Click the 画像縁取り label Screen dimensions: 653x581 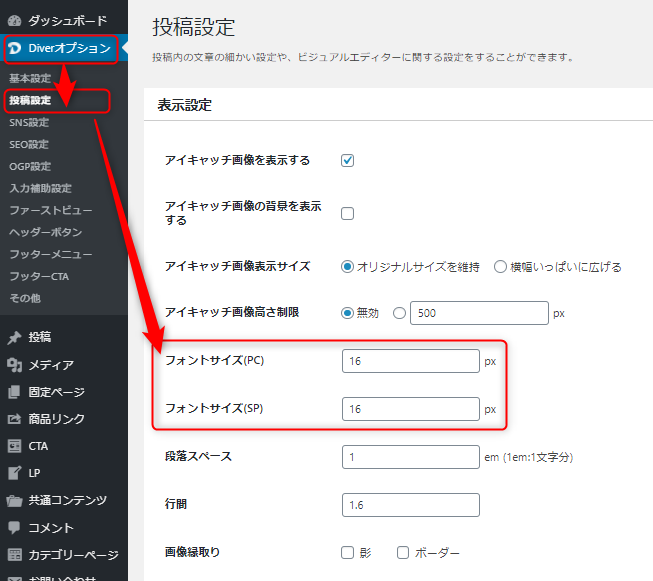coord(192,552)
